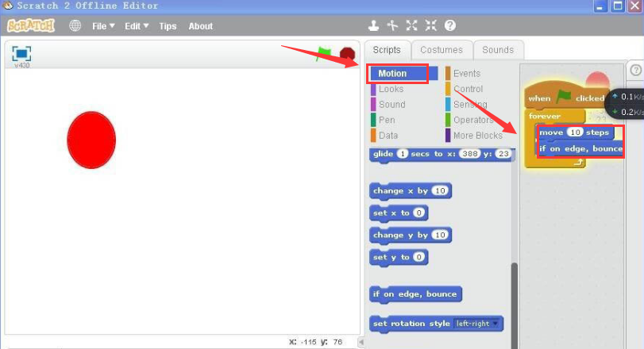Open the Tips menu item
Screen dimensions: 644x349
point(168,26)
